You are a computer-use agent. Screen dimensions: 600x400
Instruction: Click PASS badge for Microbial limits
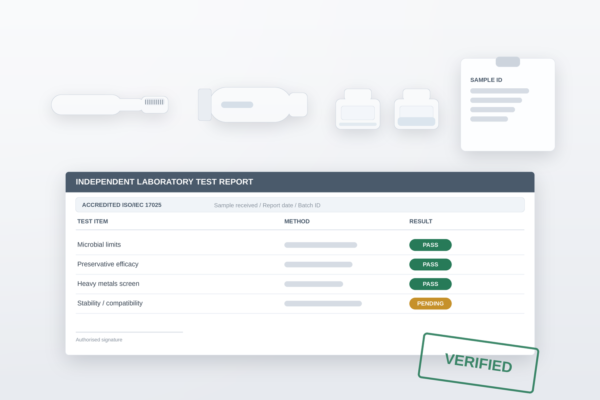click(430, 245)
